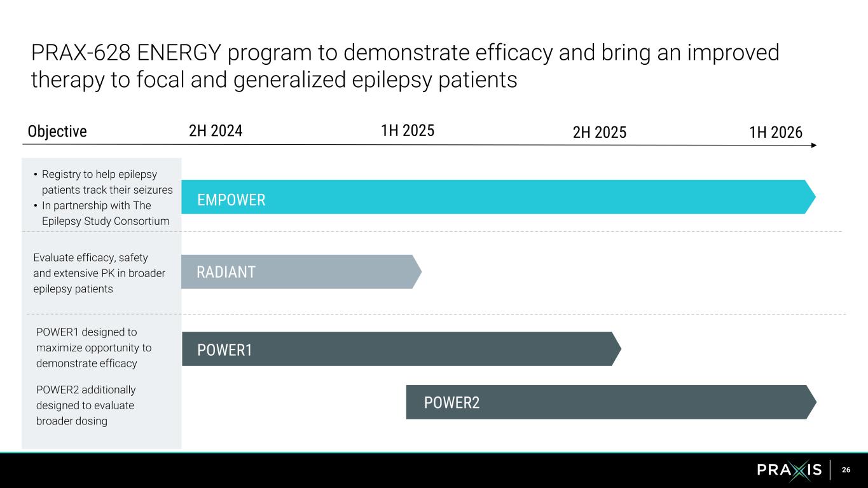The height and width of the screenshot is (488, 868).
Task: Click the teal EMPOWER timeline bar
Action: pyautogui.click(x=496, y=197)
